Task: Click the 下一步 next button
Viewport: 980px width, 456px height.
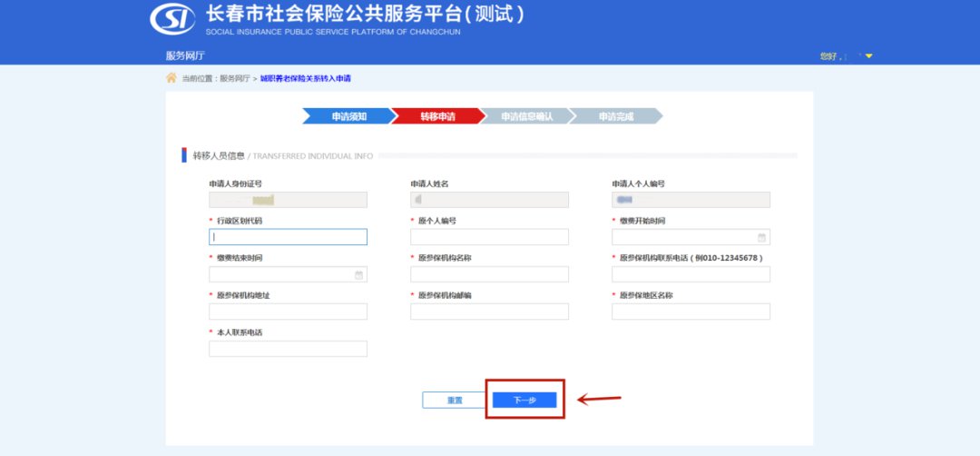Action: point(524,400)
